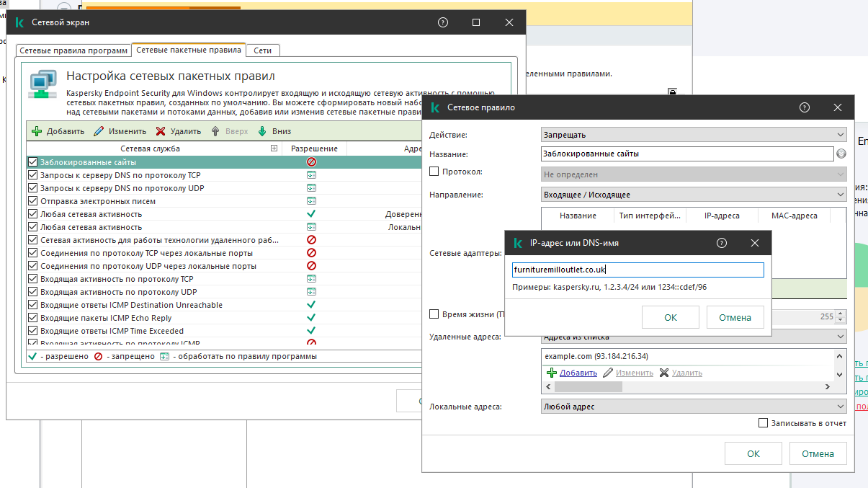Switch to the Сетевые правила программ tab
Screen dimensions: 868x488
(x=73, y=50)
